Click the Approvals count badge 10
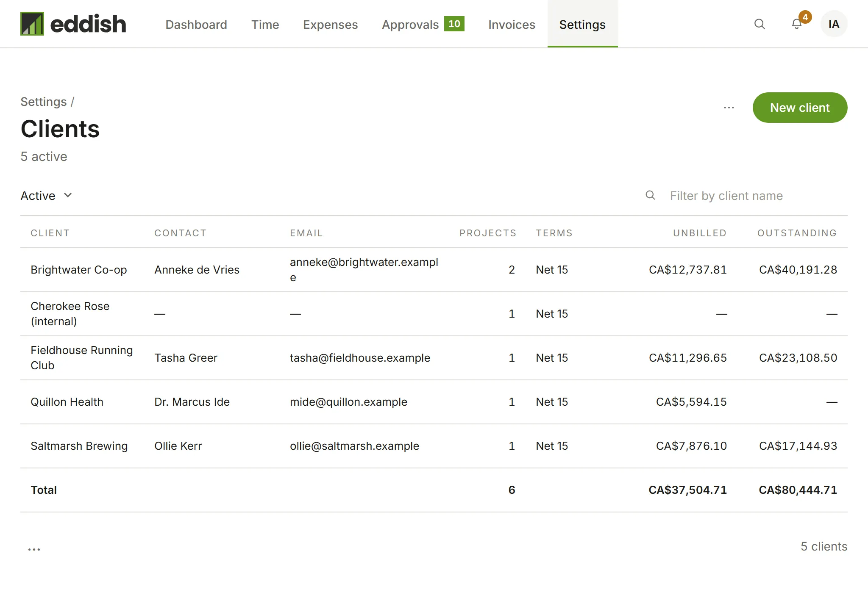The image size is (868, 609). [454, 24]
